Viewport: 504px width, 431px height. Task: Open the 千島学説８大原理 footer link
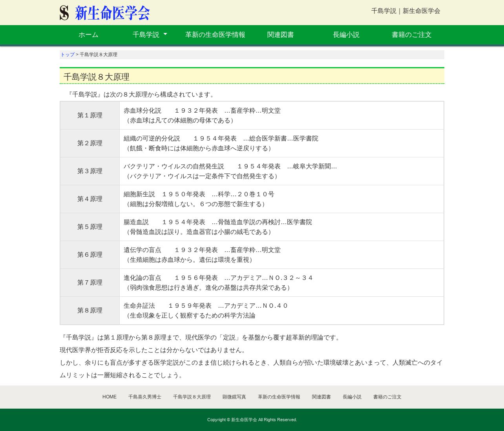click(x=192, y=397)
